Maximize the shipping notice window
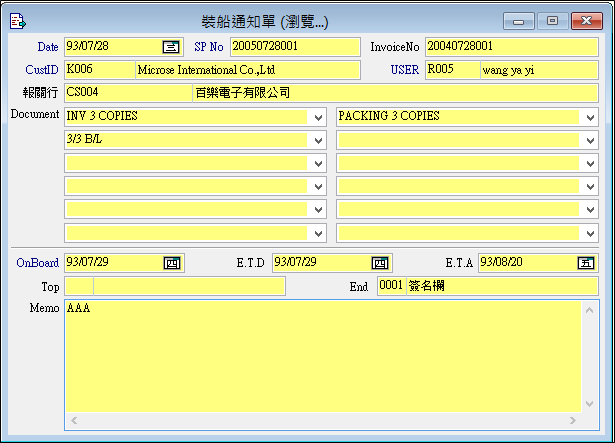615x443 pixels. [x=552, y=19]
